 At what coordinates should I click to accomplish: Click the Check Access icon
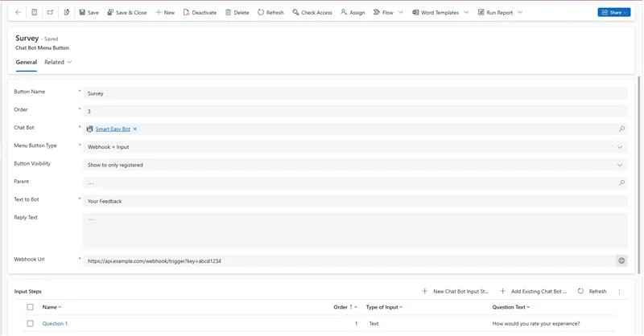[295, 12]
